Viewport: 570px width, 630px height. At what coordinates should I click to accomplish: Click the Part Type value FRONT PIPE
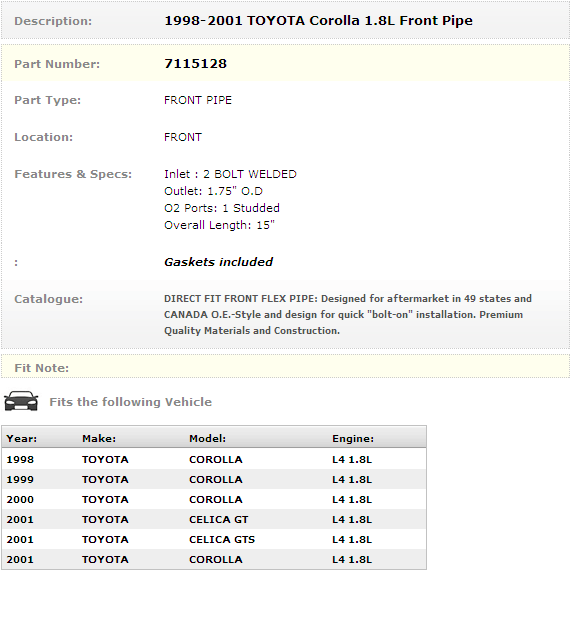point(198,100)
